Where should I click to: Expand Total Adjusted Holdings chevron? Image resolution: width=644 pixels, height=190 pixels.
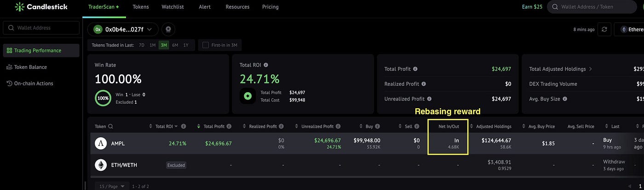pos(591,69)
